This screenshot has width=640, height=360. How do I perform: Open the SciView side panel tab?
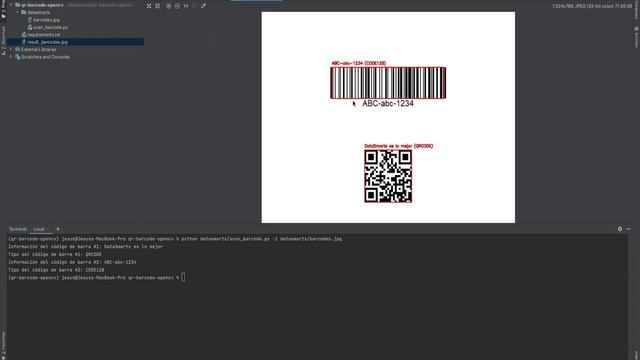636,38
